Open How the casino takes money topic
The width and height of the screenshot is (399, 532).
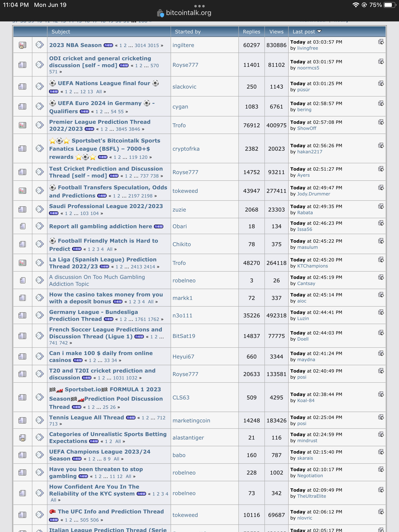point(106,298)
